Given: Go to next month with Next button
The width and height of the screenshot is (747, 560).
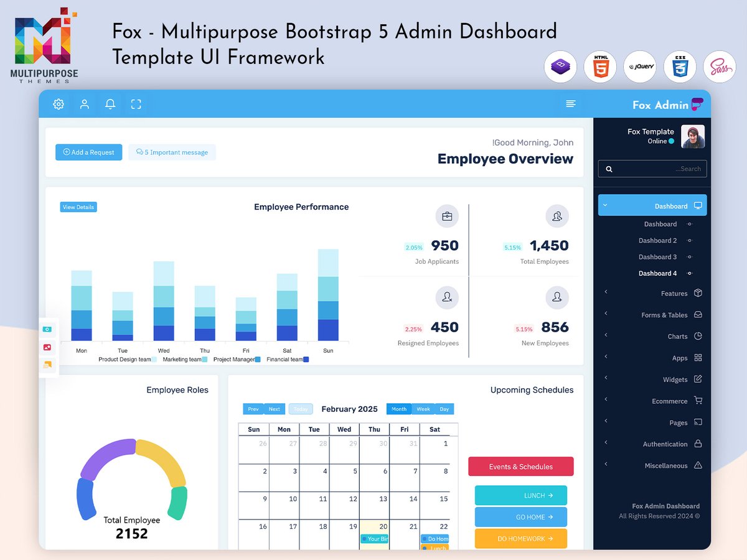Looking at the screenshot, I should click(275, 409).
